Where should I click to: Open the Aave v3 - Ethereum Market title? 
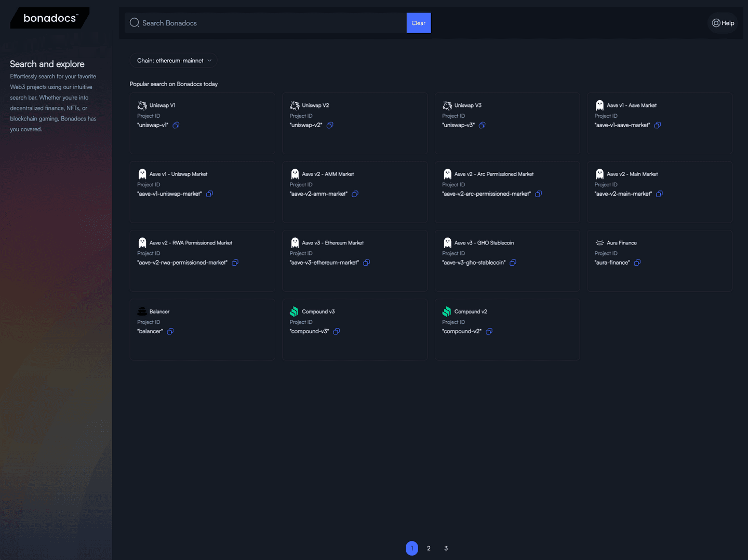point(332,243)
